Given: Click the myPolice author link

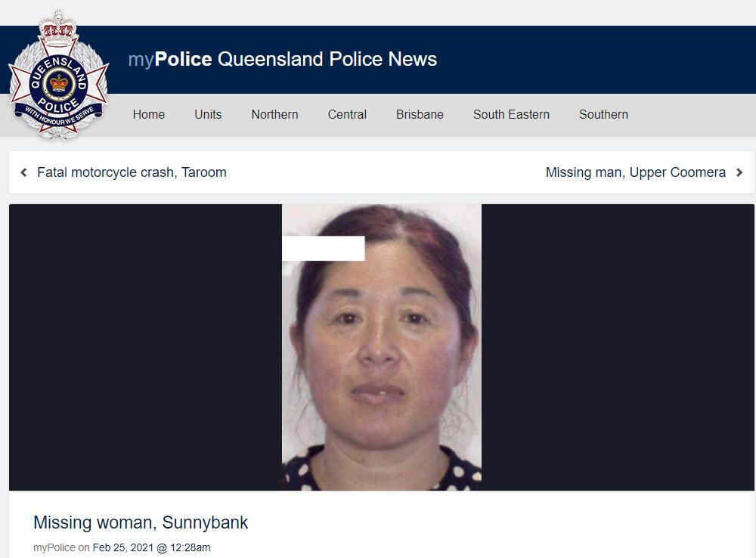Looking at the screenshot, I should [x=54, y=548].
